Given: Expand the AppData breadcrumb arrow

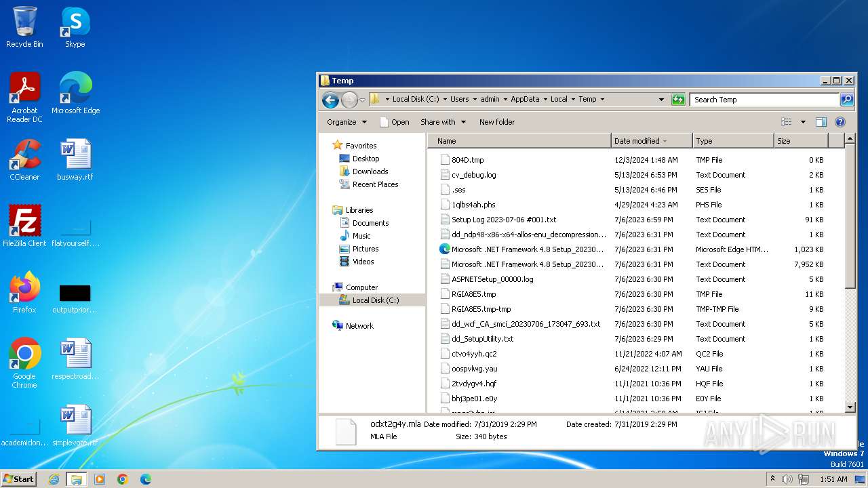Looking at the screenshot, I should [545, 99].
